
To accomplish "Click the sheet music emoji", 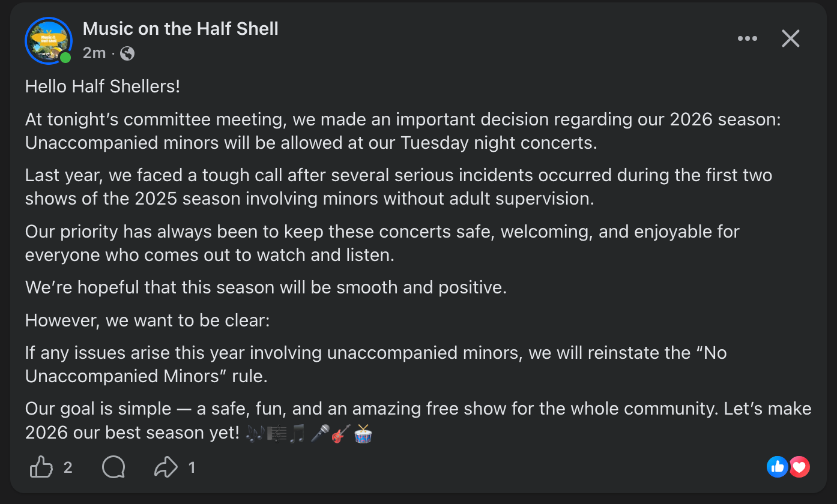I will click(x=276, y=433).
